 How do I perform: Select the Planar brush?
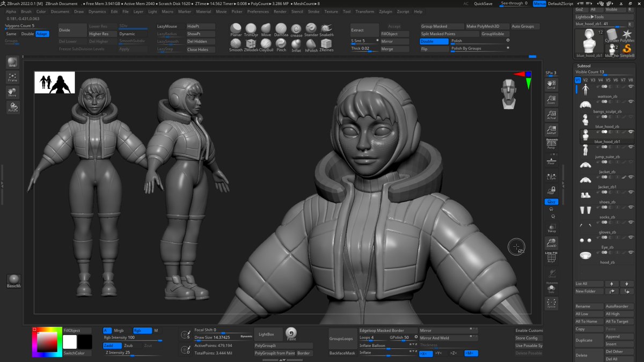pos(236,29)
